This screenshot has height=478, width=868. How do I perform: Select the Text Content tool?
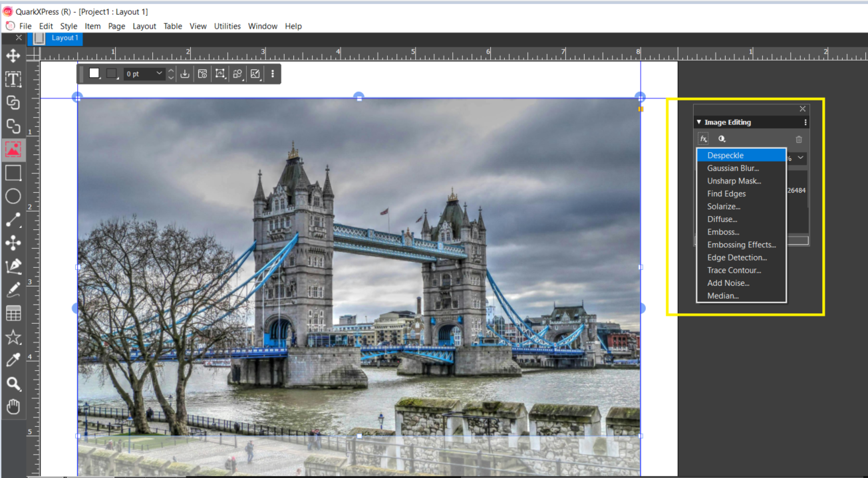[13, 79]
